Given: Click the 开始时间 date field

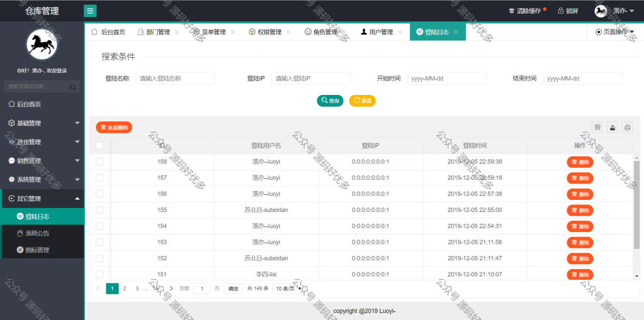Looking at the screenshot, I should tap(447, 79).
